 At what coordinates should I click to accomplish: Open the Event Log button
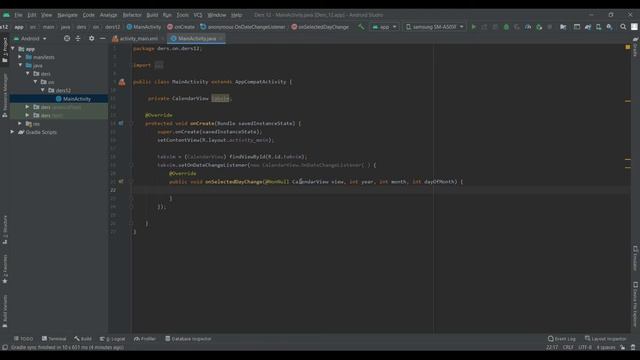[x=562, y=339]
